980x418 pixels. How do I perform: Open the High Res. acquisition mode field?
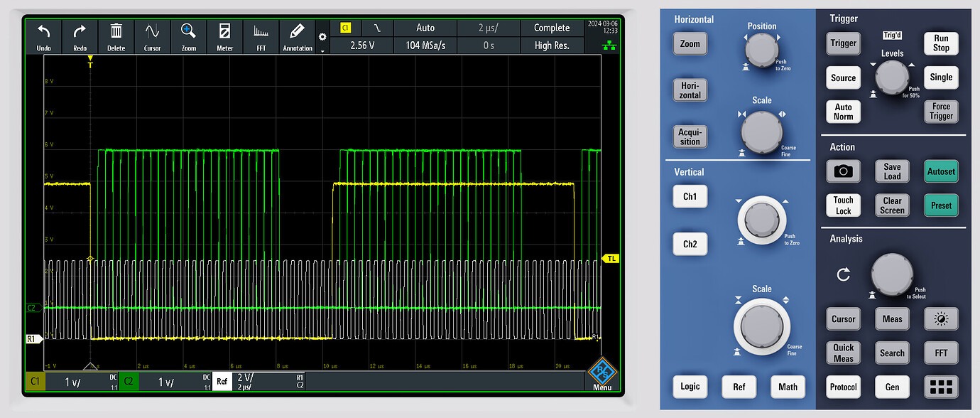(x=552, y=45)
